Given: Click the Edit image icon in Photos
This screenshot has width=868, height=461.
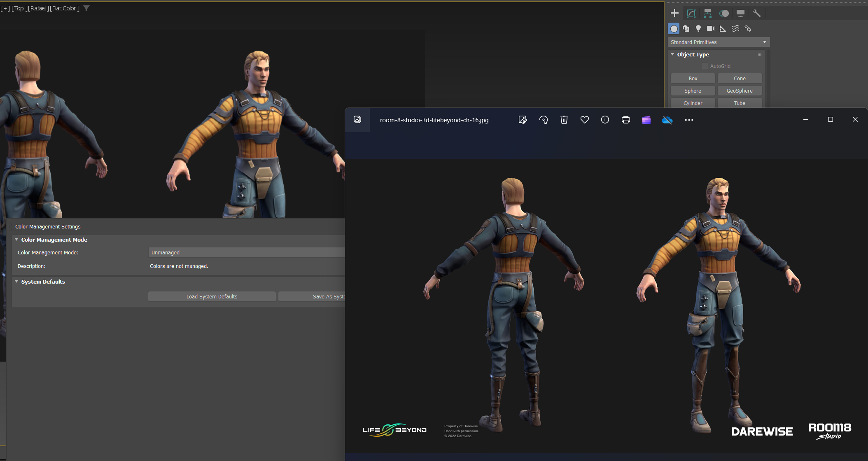Looking at the screenshot, I should point(523,120).
